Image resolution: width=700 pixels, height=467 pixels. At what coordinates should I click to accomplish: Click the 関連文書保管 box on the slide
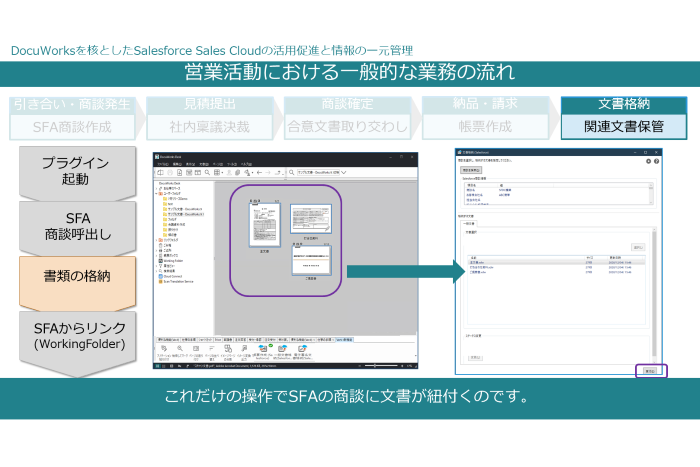(624, 127)
